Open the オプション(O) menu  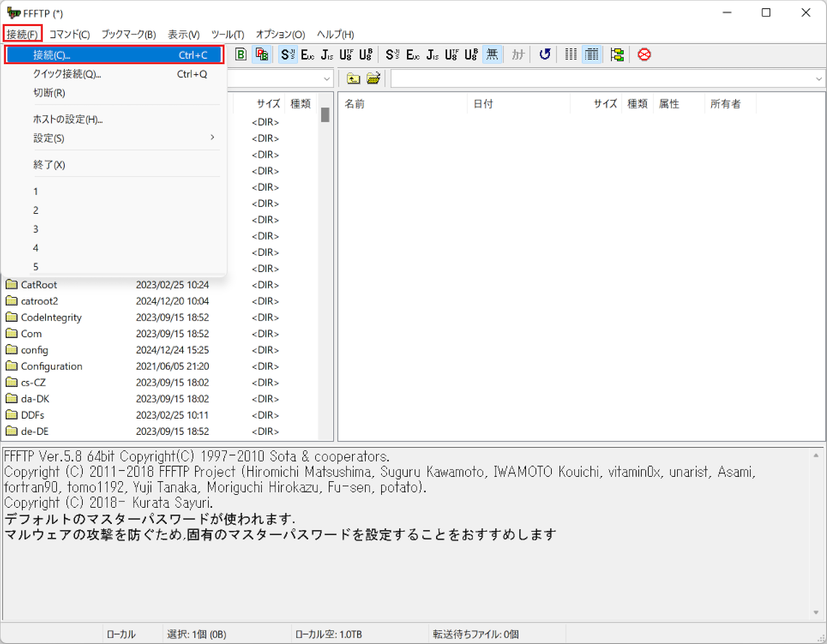coord(280,34)
